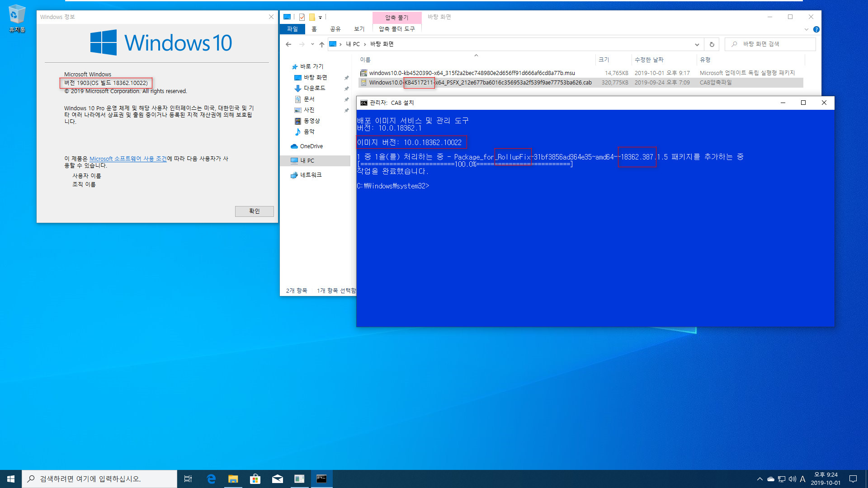Sort by 이름 column header

coord(476,60)
